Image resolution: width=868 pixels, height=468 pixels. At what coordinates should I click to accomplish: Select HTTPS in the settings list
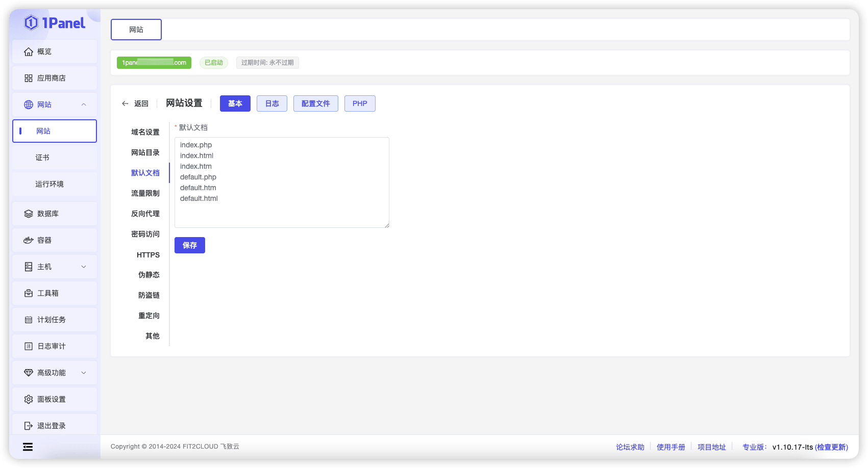click(148, 255)
